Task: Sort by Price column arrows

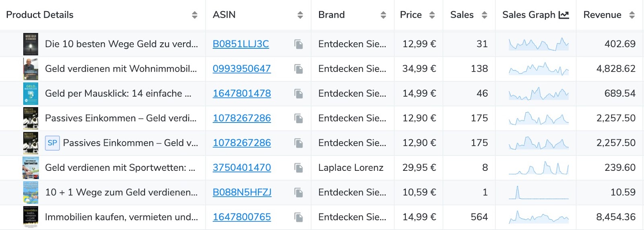Action: click(432, 15)
